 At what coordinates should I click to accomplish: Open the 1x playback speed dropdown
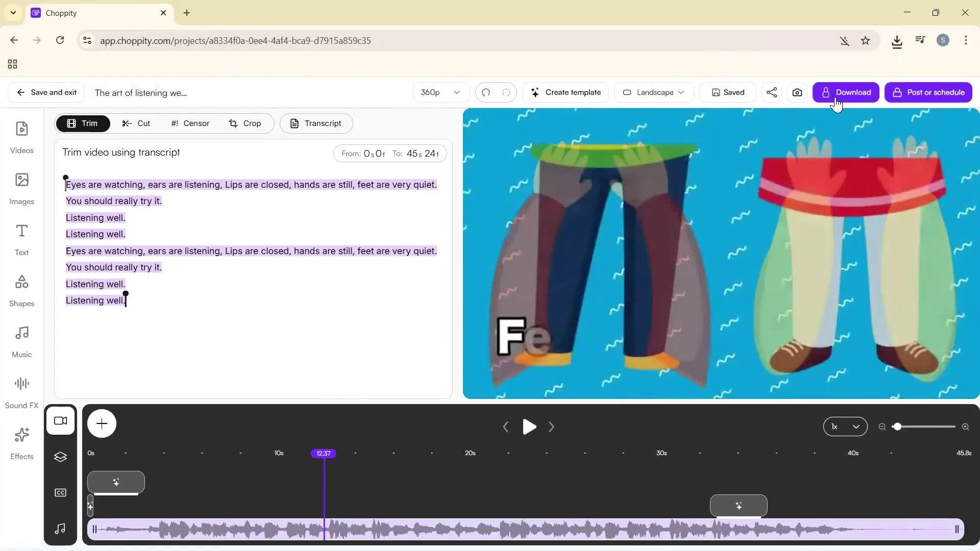click(x=845, y=427)
